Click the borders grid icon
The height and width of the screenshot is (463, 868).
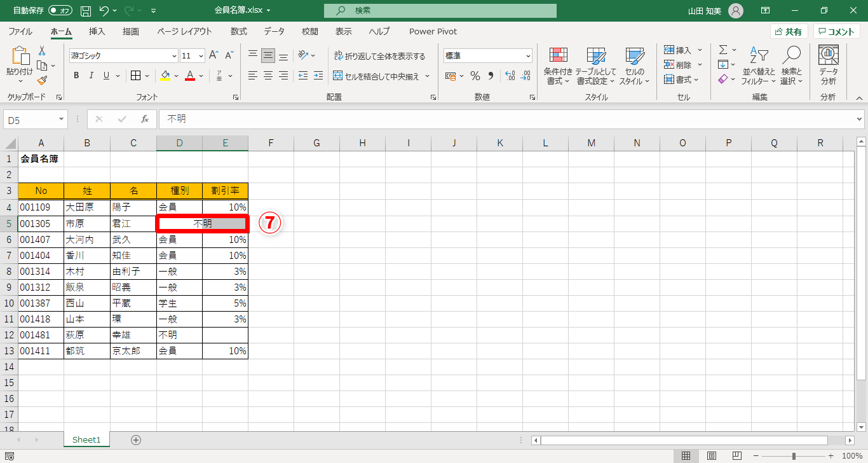[x=135, y=76]
